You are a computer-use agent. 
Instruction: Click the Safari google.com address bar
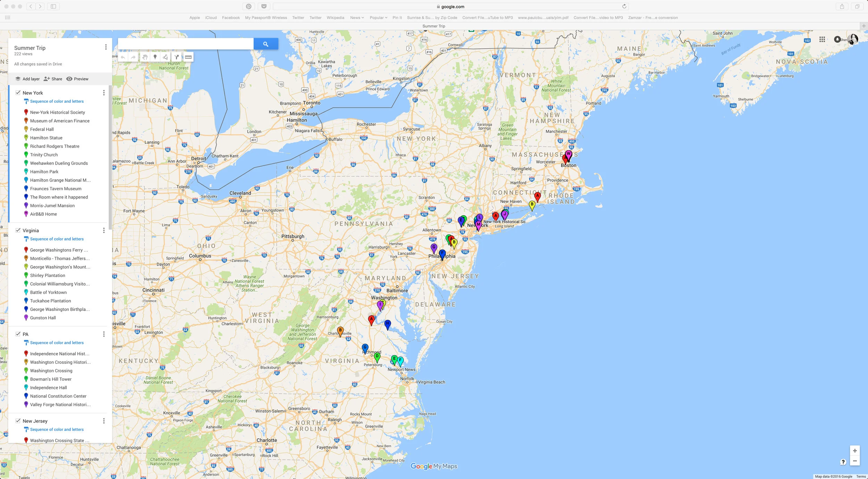(450, 7)
